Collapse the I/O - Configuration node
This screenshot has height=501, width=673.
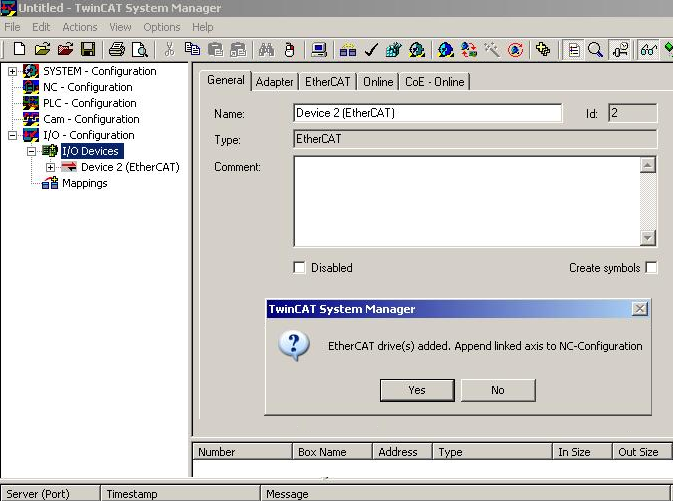pos(12,135)
